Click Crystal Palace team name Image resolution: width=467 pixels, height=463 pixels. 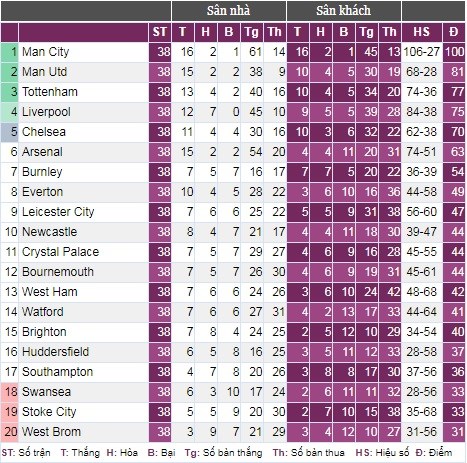tap(60, 252)
